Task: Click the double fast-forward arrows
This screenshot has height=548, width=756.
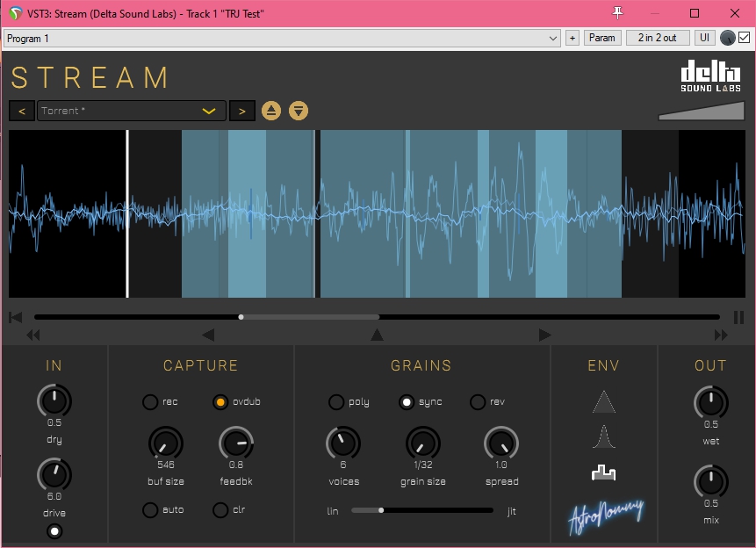Action: pyautogui.click(x=721, y=335)
